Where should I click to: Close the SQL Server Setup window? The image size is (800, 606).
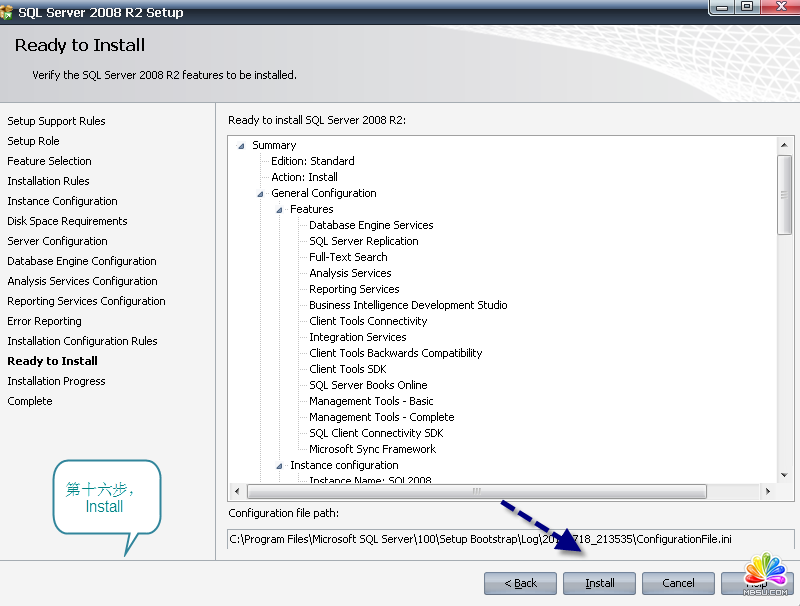pos(779,7)
